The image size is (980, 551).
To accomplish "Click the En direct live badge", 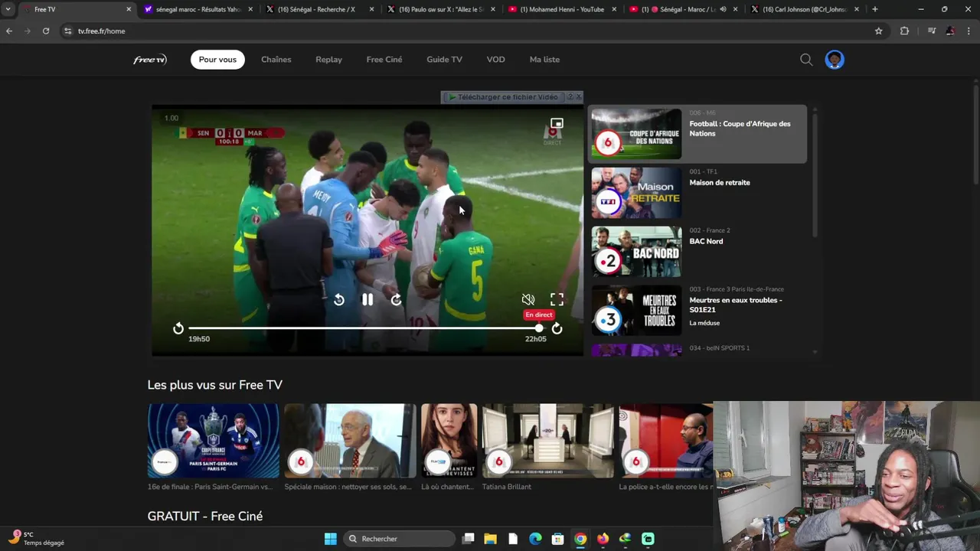I will pyautogui.click(x=538, y=315).
